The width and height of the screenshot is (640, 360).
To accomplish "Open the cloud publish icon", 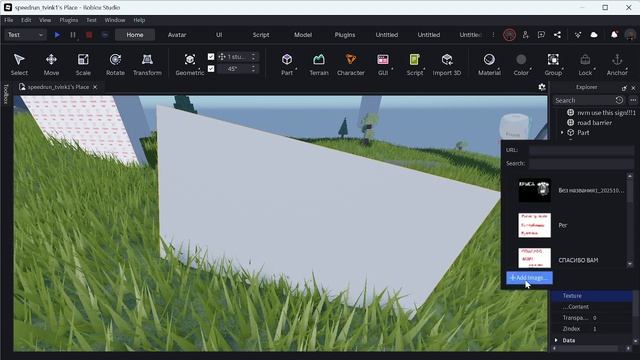I will [594, 35].
